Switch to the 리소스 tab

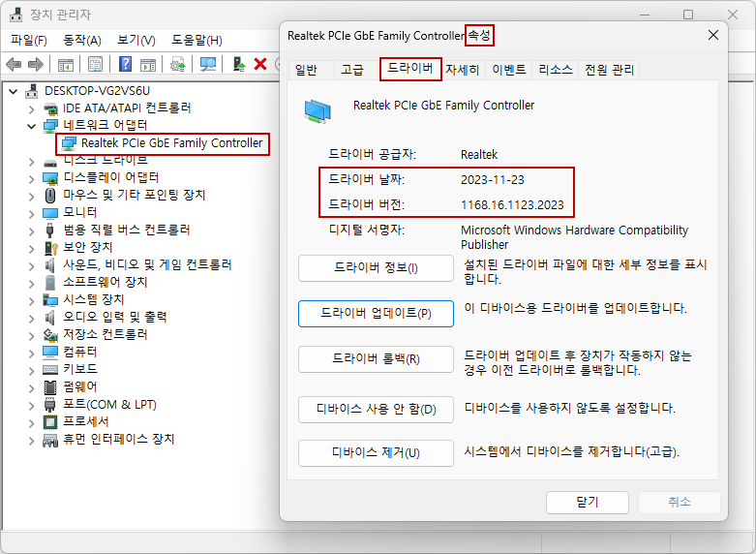555,70
